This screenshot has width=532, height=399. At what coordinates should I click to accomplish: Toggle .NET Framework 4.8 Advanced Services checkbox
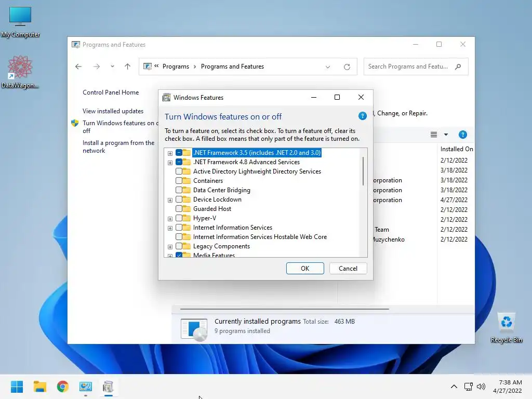pyautogui.click(x=179, y=162)
